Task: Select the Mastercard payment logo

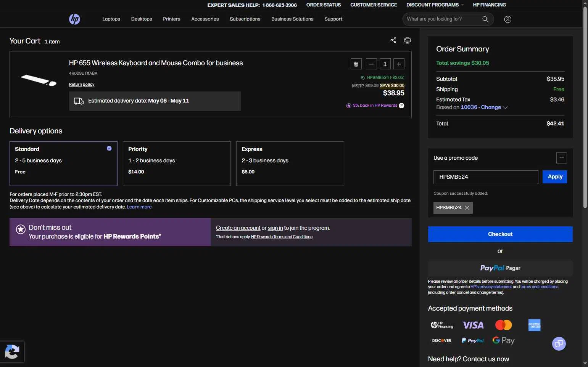Action: point(504,325)
